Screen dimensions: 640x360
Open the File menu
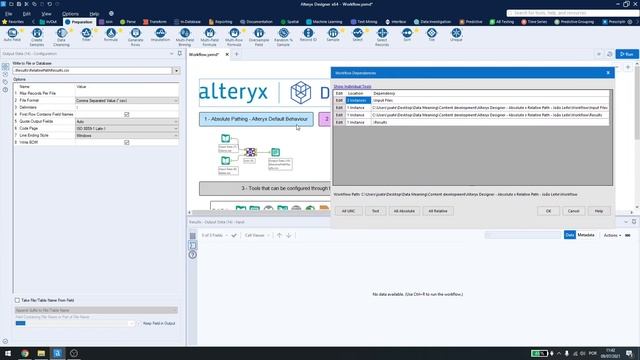[x=9, y=13]
